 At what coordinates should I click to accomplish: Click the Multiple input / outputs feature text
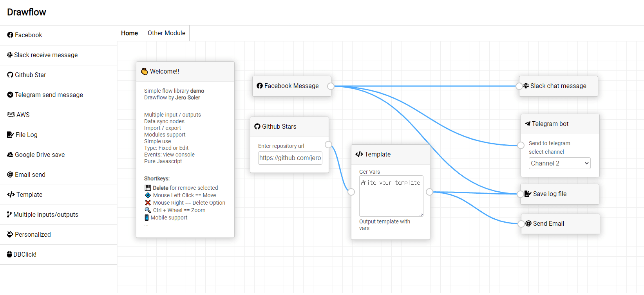172,115
